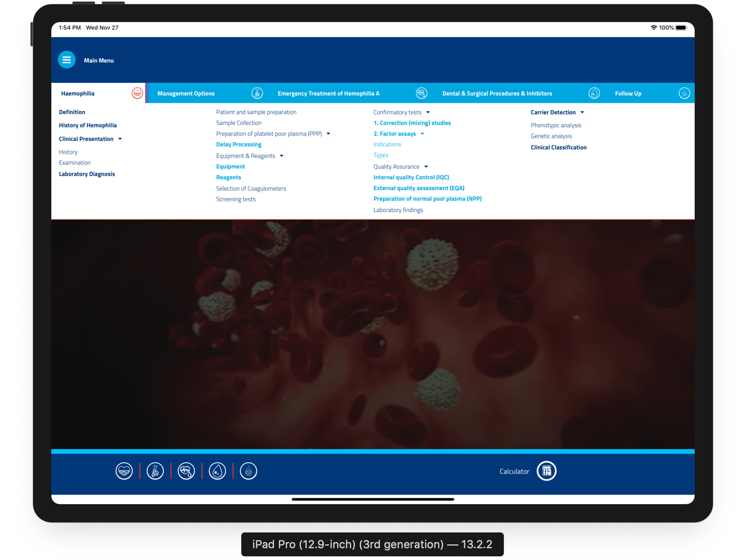Open External quality assessment (EQA)
The image size is (747, 560).
click(419, 188)
